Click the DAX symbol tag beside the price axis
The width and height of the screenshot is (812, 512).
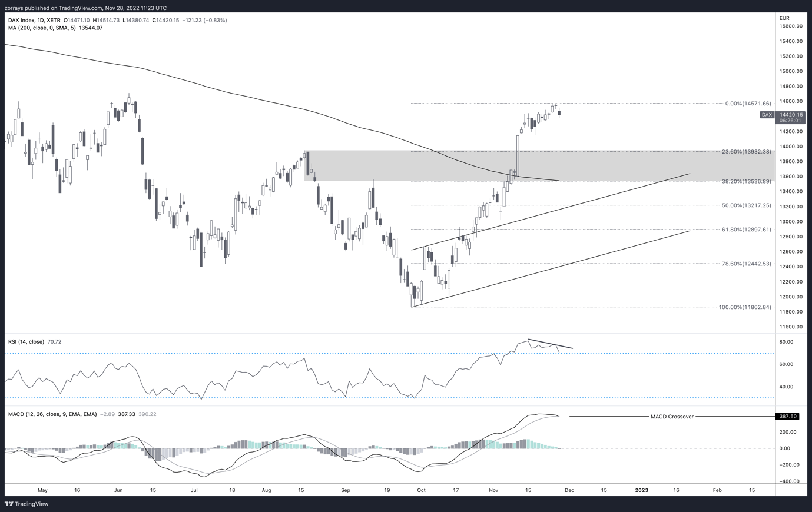767,115
